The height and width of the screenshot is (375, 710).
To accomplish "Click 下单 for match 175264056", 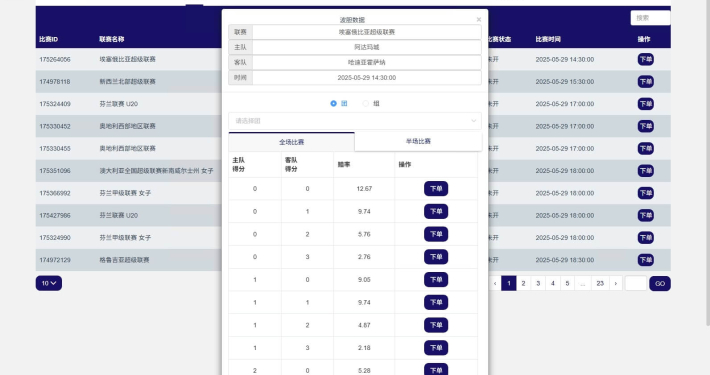I will 645,59.
